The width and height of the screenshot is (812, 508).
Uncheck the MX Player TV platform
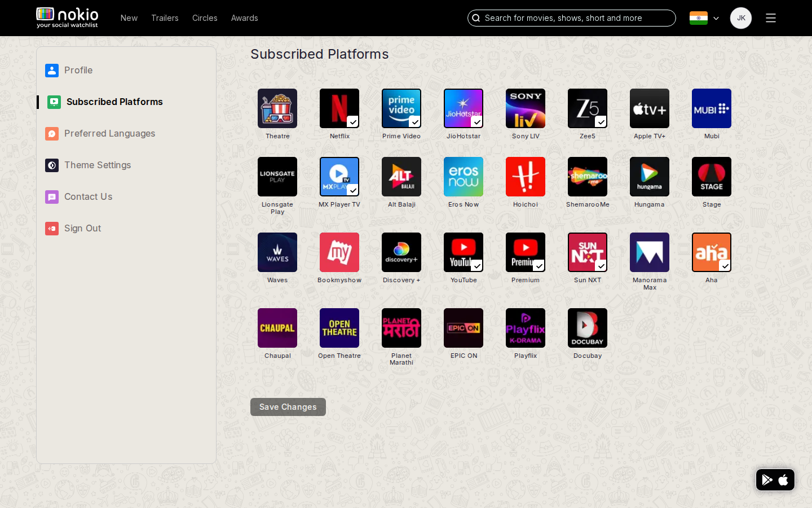tap(339, 177)
